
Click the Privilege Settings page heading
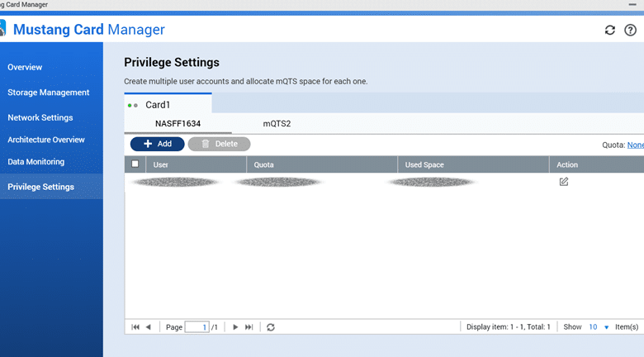click(x=172, y=63)
